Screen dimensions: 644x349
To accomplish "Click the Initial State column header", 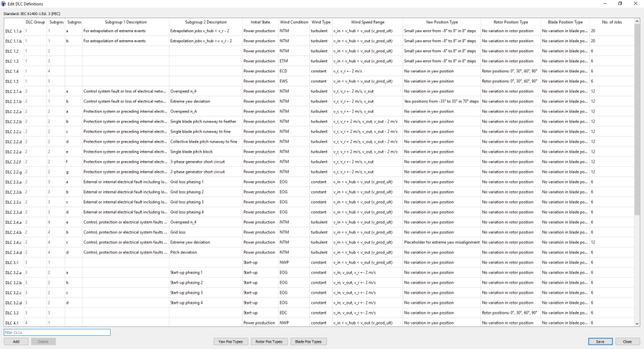I will [259, 22].
